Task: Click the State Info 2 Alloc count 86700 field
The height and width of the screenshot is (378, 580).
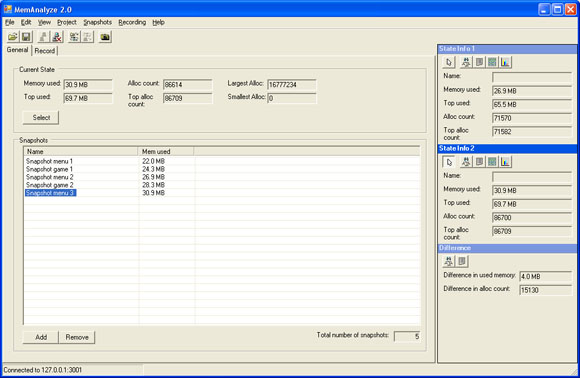Action: tap(532, 217)
